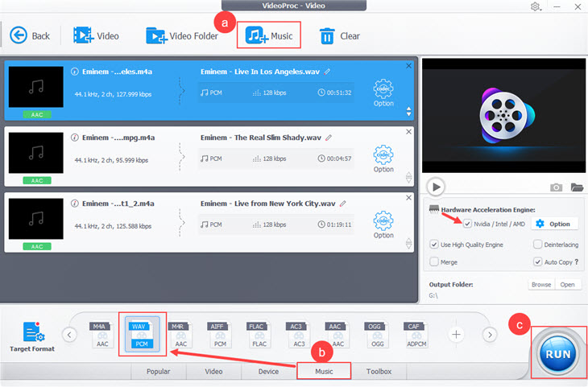Click duration 00:51:32 of first item
The height and width of the screenshot is (387, 588).
[x=334, y=93]
